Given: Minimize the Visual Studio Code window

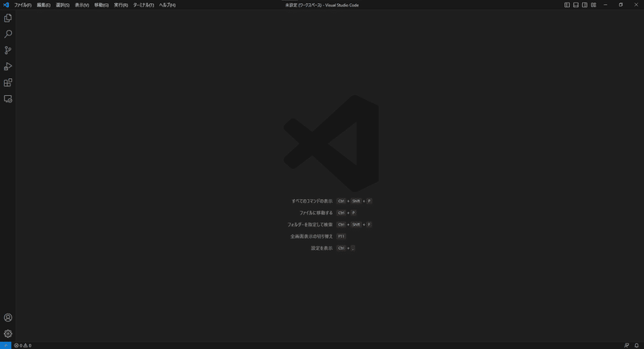Looking at the screenshot, I should (605, 5).
